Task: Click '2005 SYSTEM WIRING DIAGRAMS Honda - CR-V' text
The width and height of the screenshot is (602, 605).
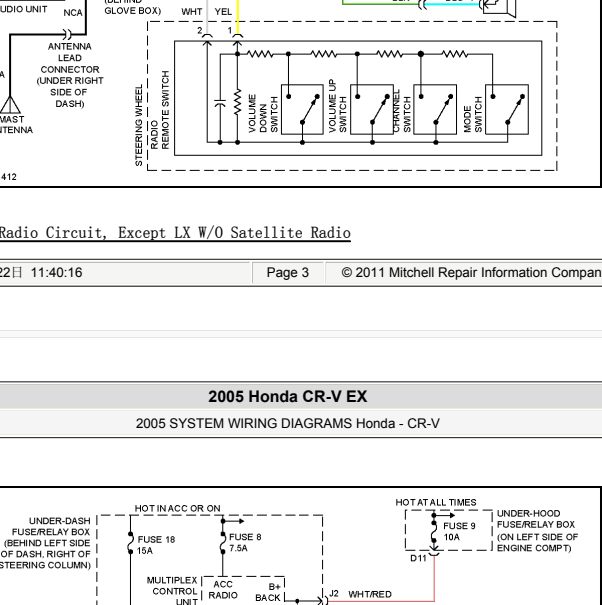Action: (287, 424)
